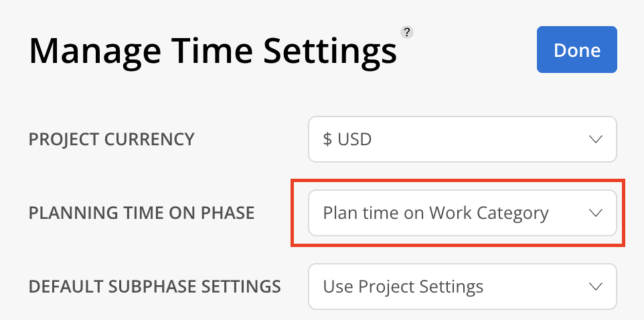644x320 pixels.
Task: Click the DEFAULT SUBPHASE SETTINGS label
Action: click(155, 287)
